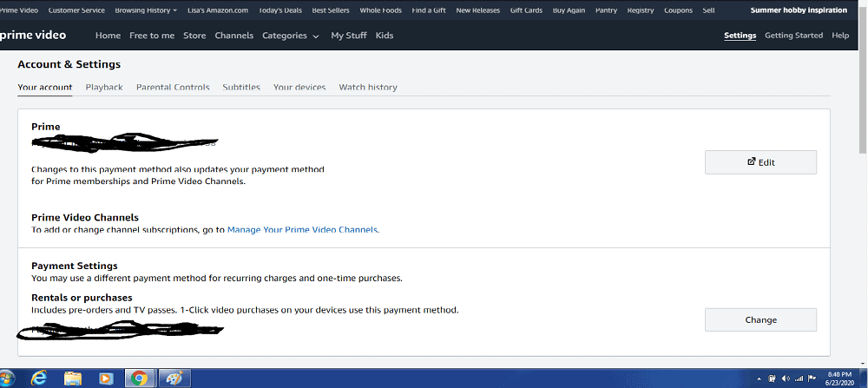Switch to the Your devices tab
The image size is (868, 388).
299,88
